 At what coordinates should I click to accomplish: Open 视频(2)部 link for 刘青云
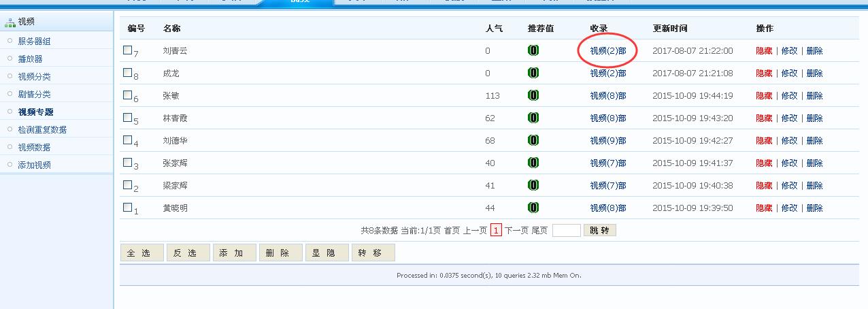(x=608, y=51)
